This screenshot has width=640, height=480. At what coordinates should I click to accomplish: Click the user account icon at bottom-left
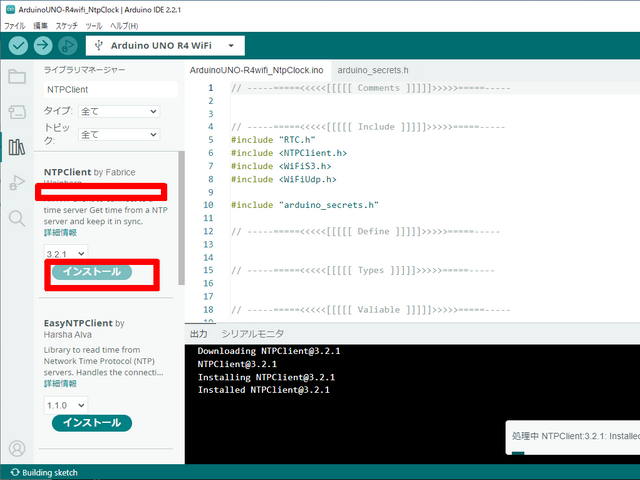16,449
